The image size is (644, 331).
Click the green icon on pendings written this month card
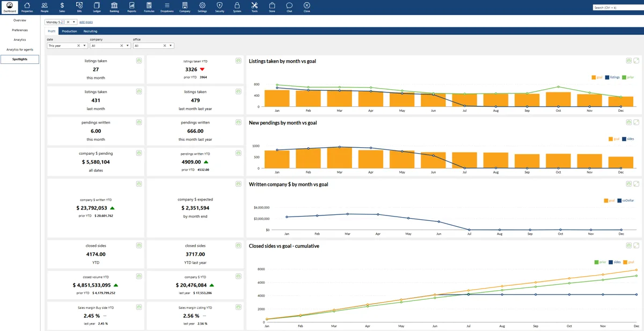tap(139, 123)
